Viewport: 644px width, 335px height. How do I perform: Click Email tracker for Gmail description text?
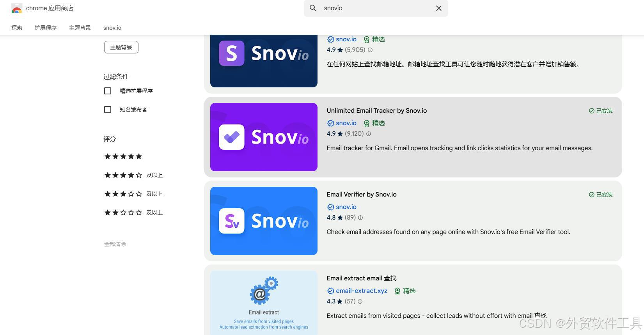459,148
